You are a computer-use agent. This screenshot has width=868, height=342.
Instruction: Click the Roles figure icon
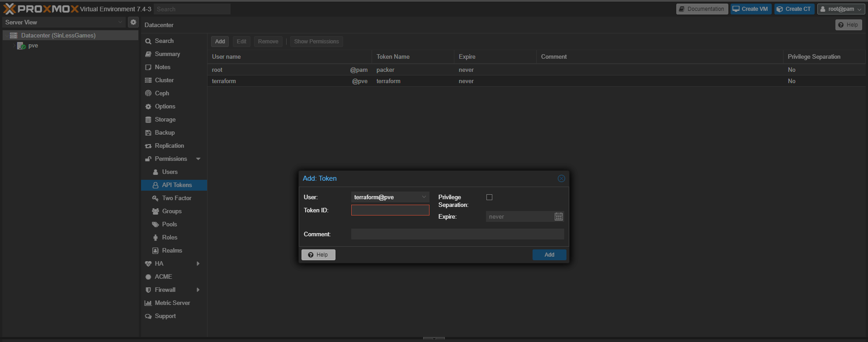(156, 238)
